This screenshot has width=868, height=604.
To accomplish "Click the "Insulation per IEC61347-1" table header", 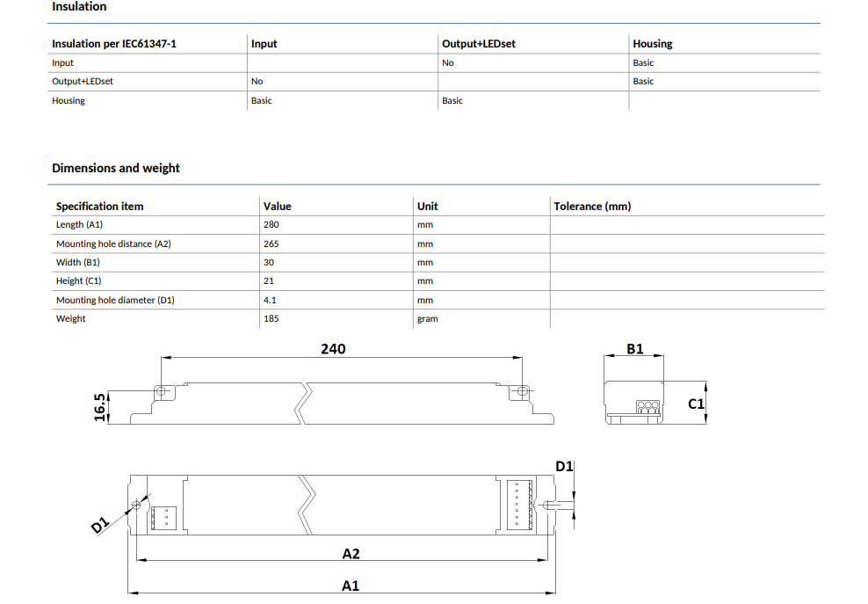I will point(114,44).
